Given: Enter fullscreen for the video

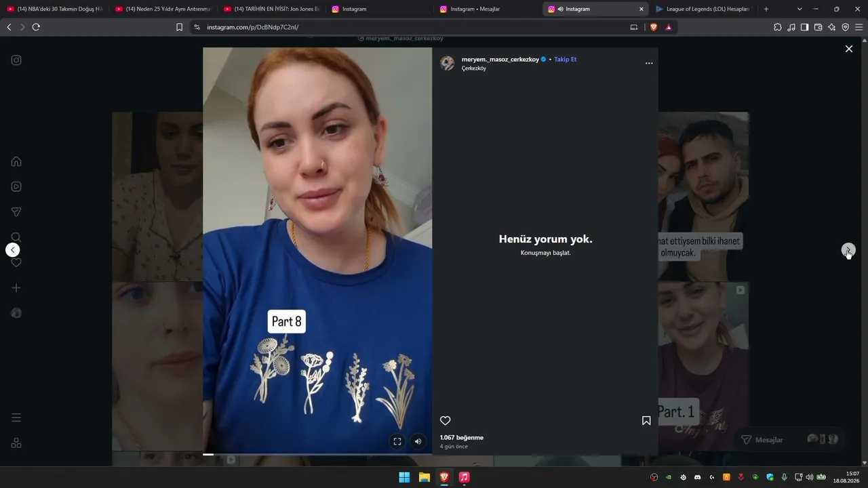Looking at the screenshot, I should [x=397, y=441].
